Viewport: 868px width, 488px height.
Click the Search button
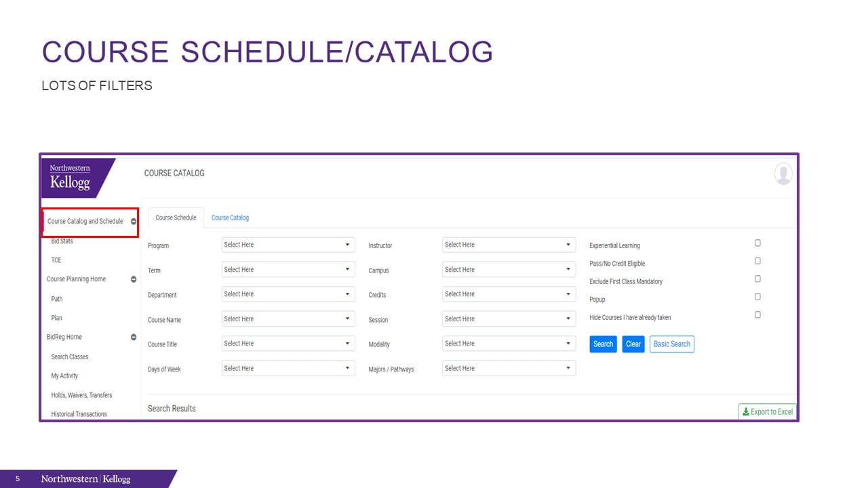click(x=602, y=344)
